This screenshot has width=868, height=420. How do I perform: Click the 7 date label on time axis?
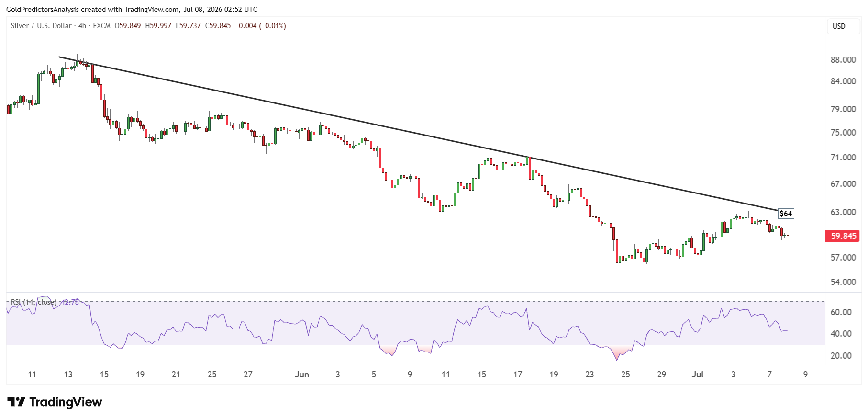(x=769, y=375)
